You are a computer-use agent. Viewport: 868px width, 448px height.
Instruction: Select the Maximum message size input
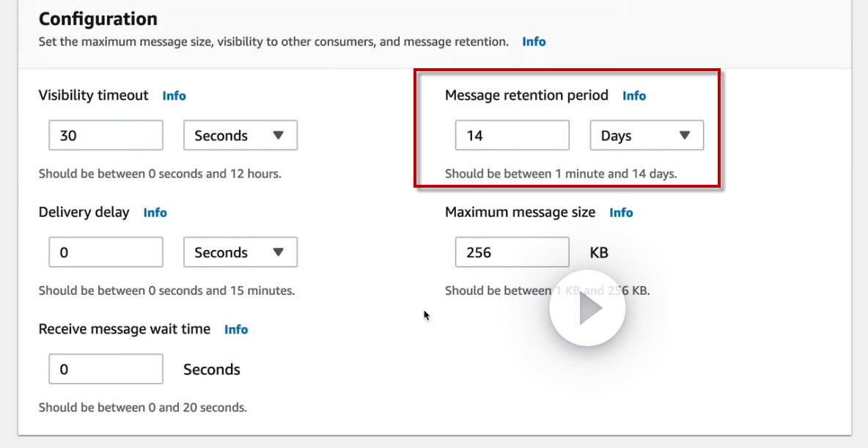pos(512,252)
